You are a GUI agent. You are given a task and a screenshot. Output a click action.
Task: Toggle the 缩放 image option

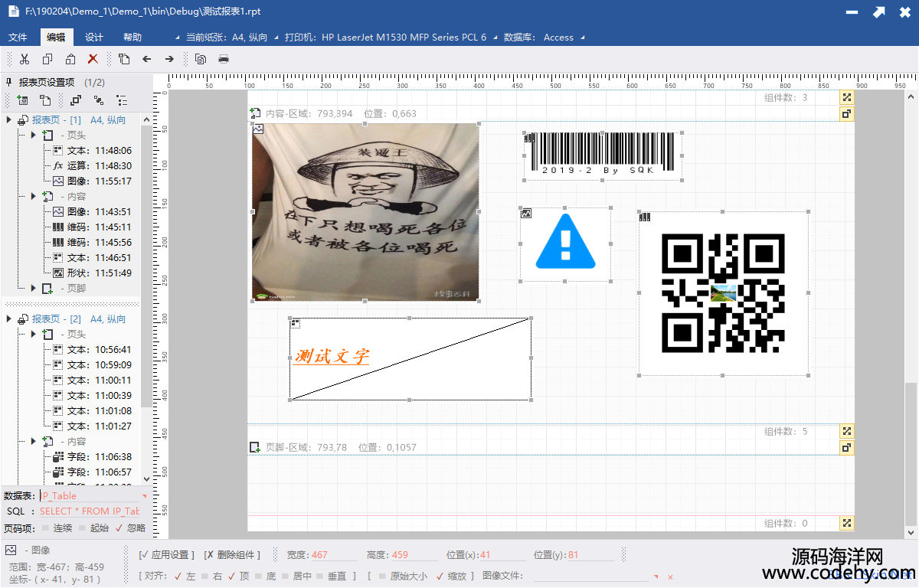pyautogui.click(x=450, y=577)
